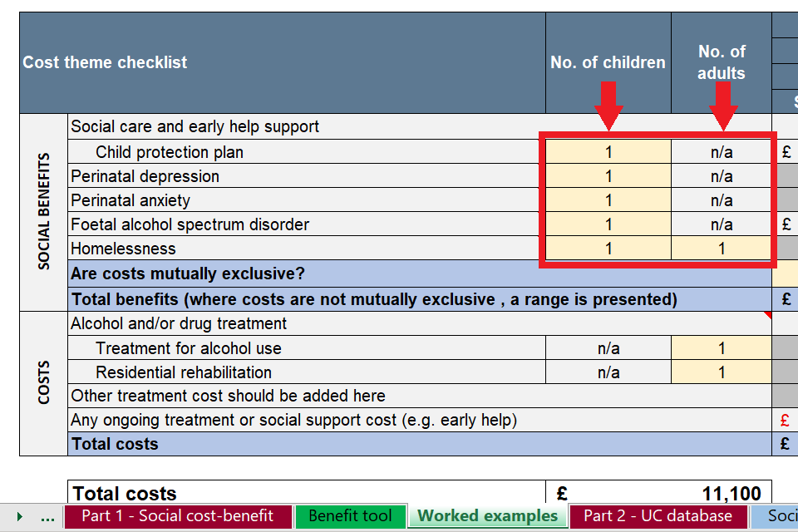This screenshot has height=532, width=798.
Task: Select the 'No. of children' column header
Action: click(608, 63)
